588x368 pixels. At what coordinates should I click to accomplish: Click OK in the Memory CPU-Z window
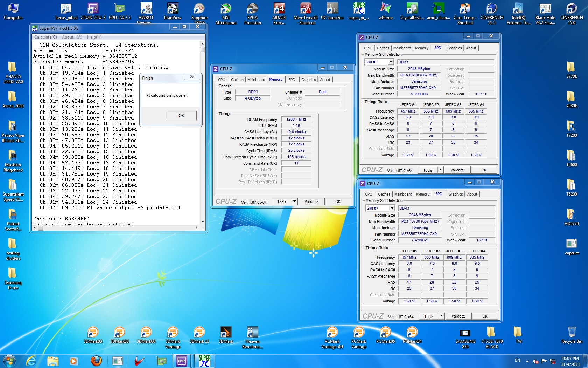tap(338, 201)
